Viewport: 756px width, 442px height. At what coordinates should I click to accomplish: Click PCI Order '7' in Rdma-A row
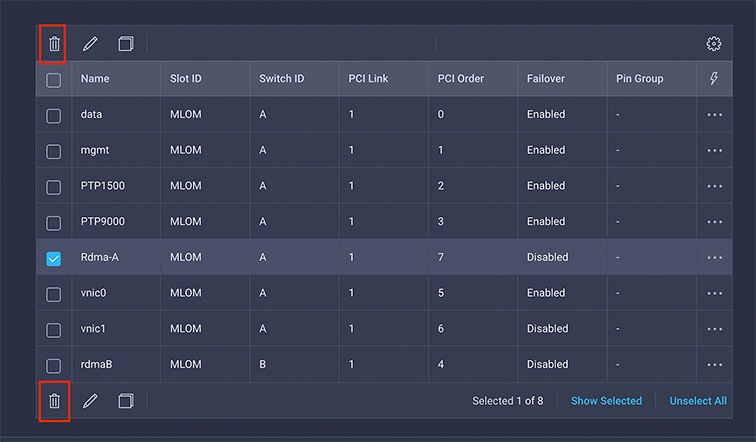[441, 257]
